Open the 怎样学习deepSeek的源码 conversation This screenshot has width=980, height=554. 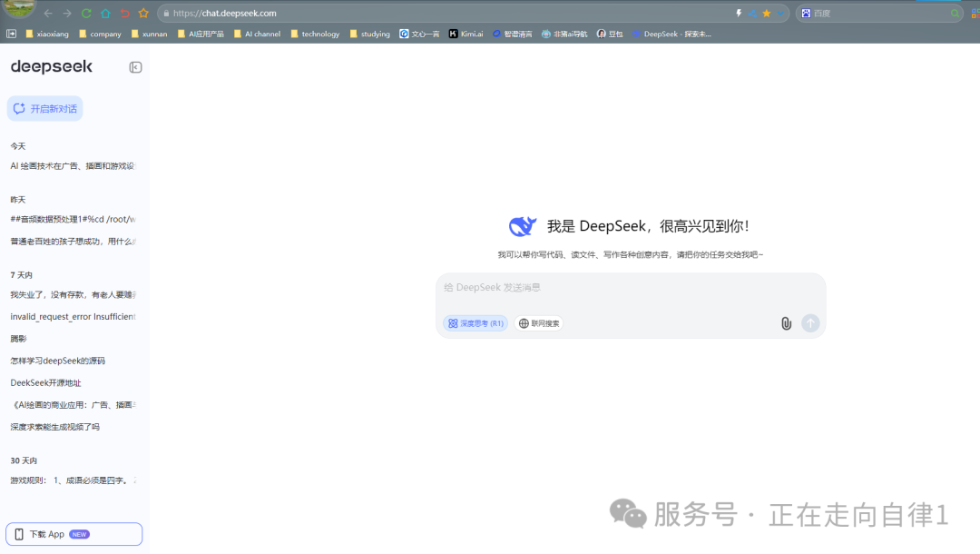click(58, 361)
